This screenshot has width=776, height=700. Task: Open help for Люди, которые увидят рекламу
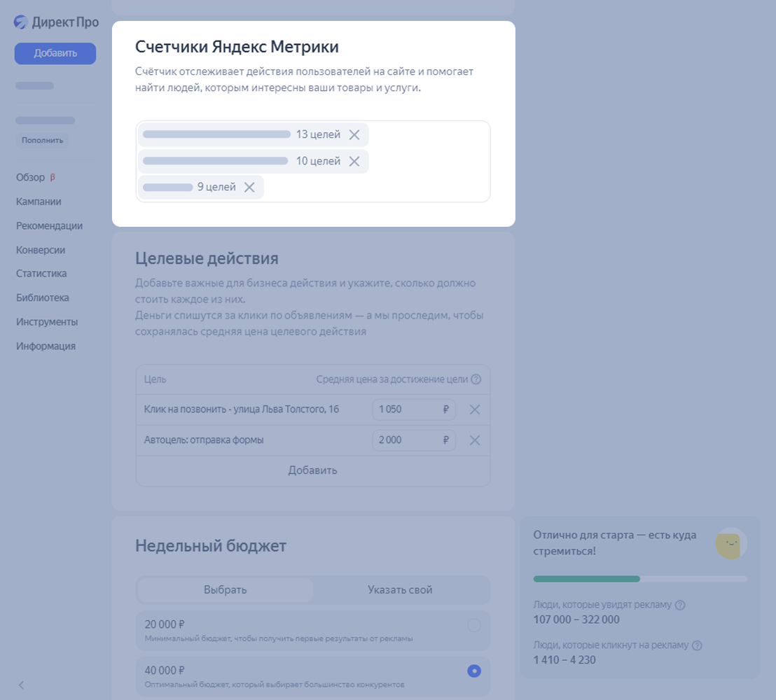(x=681, y=605)
